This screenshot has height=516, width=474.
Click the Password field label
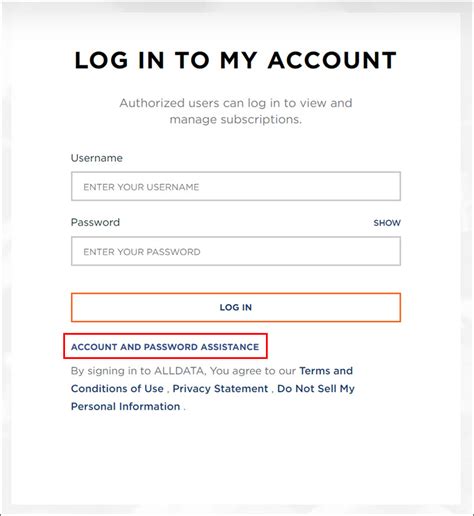pos(95,222)
